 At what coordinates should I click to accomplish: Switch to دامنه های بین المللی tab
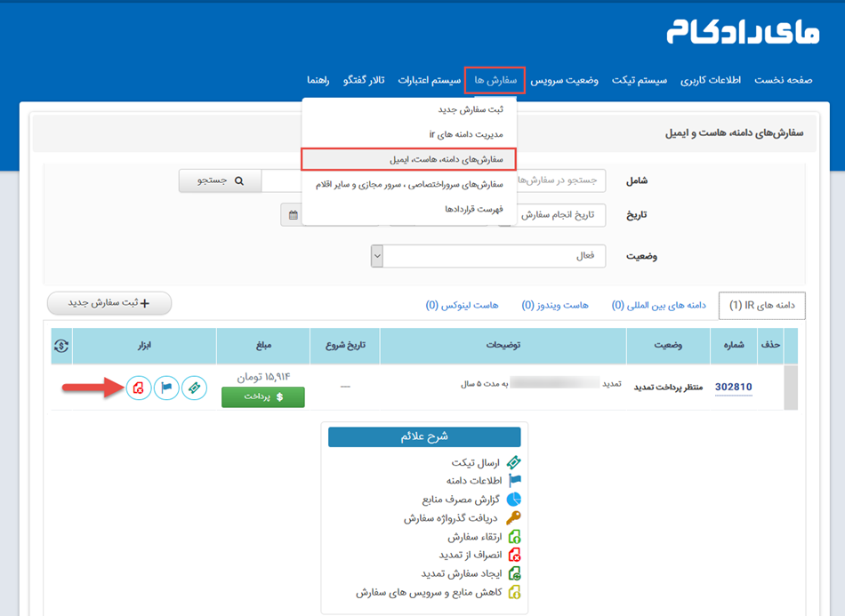658,305
